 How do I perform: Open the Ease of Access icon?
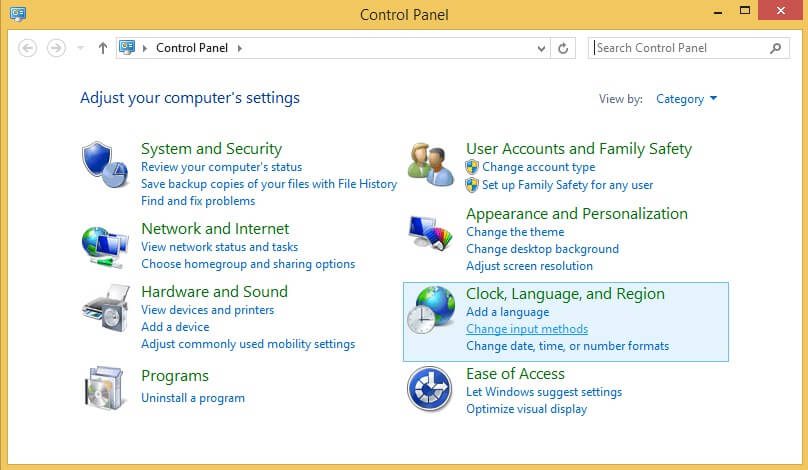pos(431,388)
